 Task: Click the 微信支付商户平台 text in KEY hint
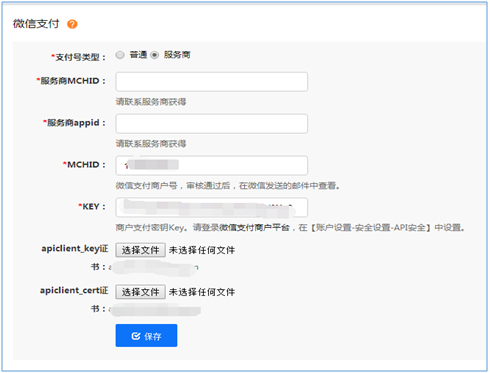[254, 228]
